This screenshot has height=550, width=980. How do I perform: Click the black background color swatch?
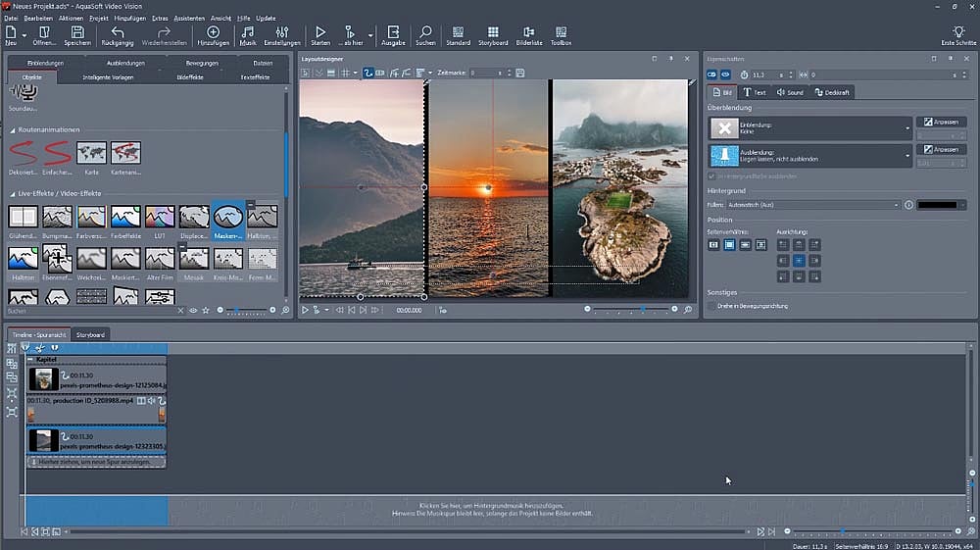(936, 205)
